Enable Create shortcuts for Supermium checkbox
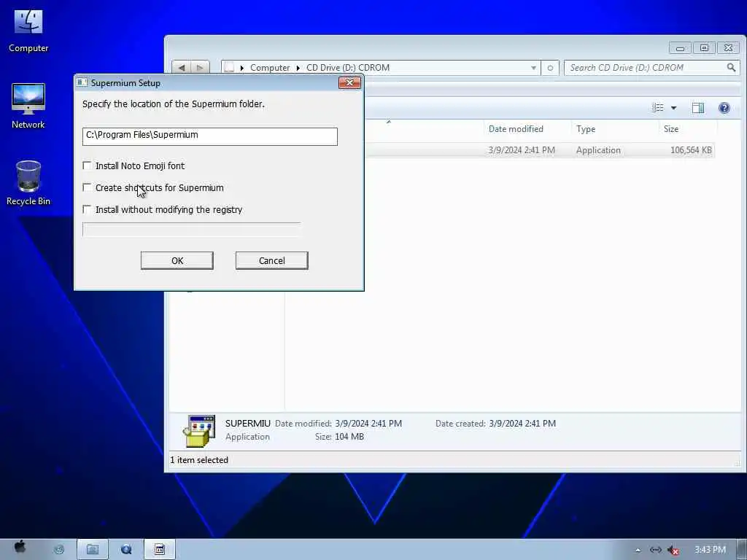The image size is (747, 560). click(x=87, y=187)
